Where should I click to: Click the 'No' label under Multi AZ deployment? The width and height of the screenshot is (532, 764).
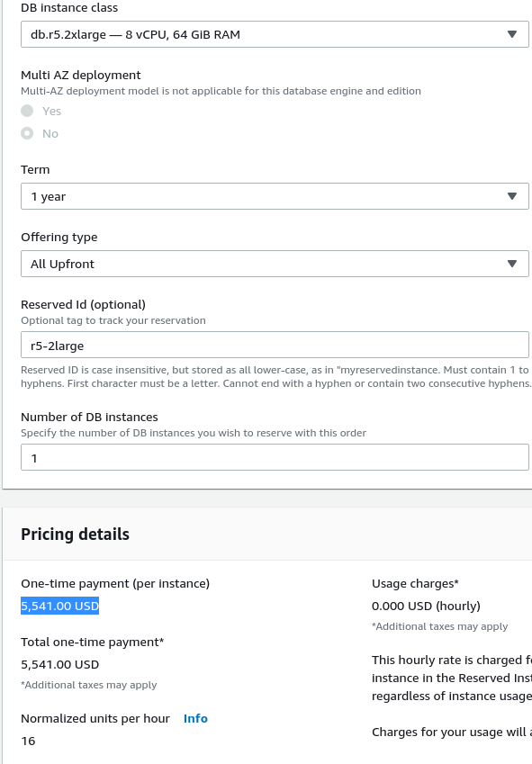50,133
